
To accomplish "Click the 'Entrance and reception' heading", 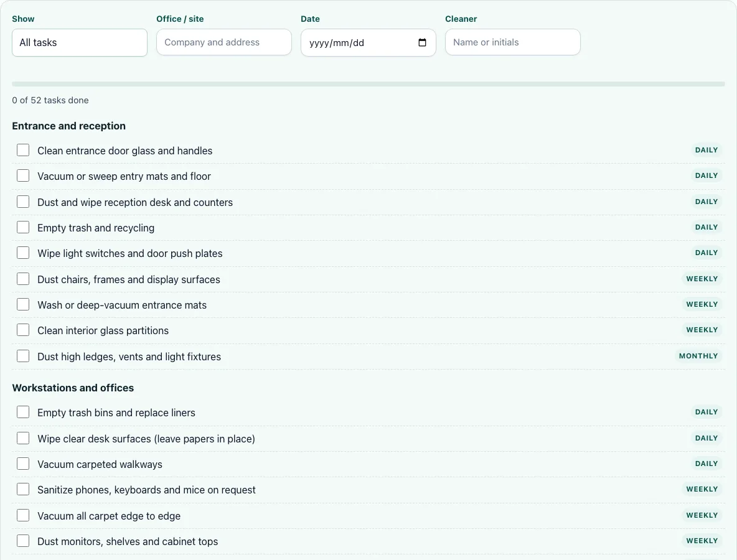I will click(x=68, y=126).
